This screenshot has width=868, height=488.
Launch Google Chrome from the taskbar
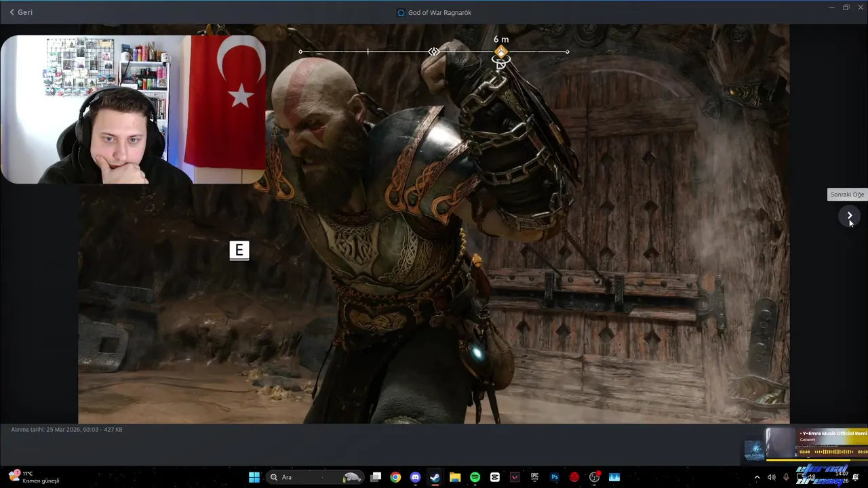(x=395, y=477)
